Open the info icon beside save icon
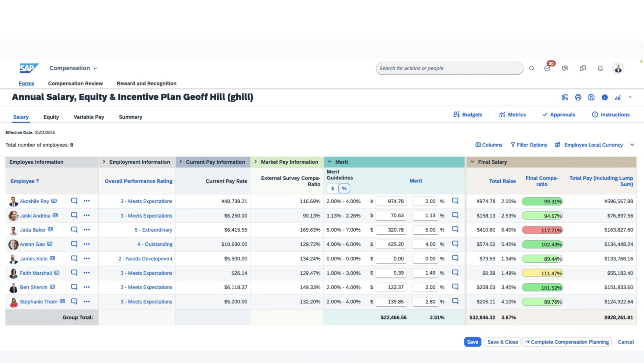 [604, 97]
